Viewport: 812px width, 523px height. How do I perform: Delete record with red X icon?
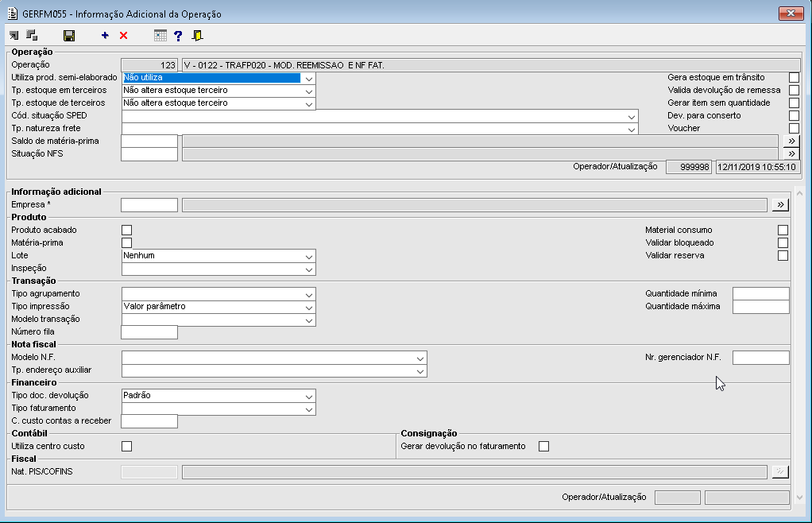[x=123, y=35]
